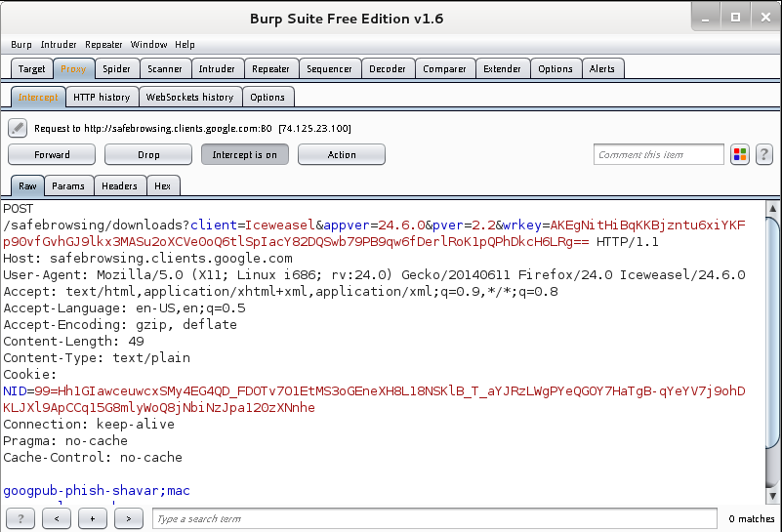Open the Proxy Options sub-tab

click(268, 98)
